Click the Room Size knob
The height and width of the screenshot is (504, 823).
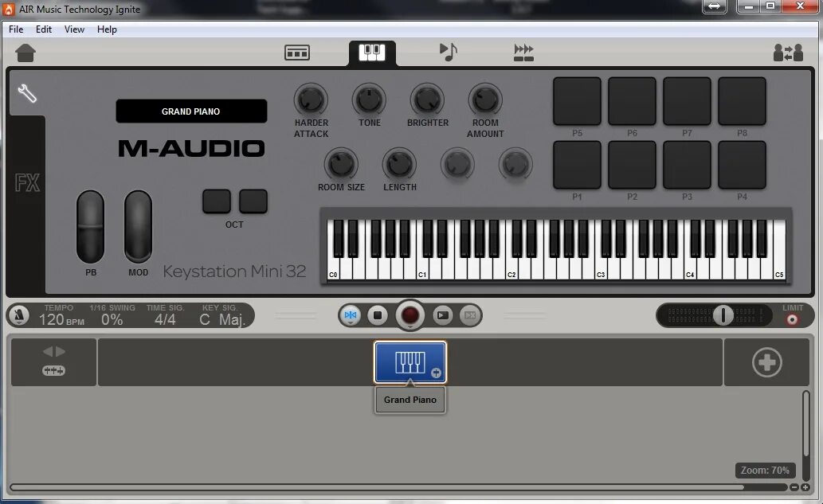[x=341, y=164]
